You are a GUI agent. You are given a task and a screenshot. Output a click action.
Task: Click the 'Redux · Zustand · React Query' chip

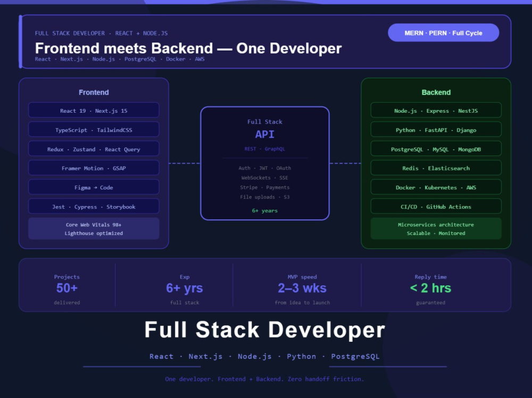click(x=94, y=149)
